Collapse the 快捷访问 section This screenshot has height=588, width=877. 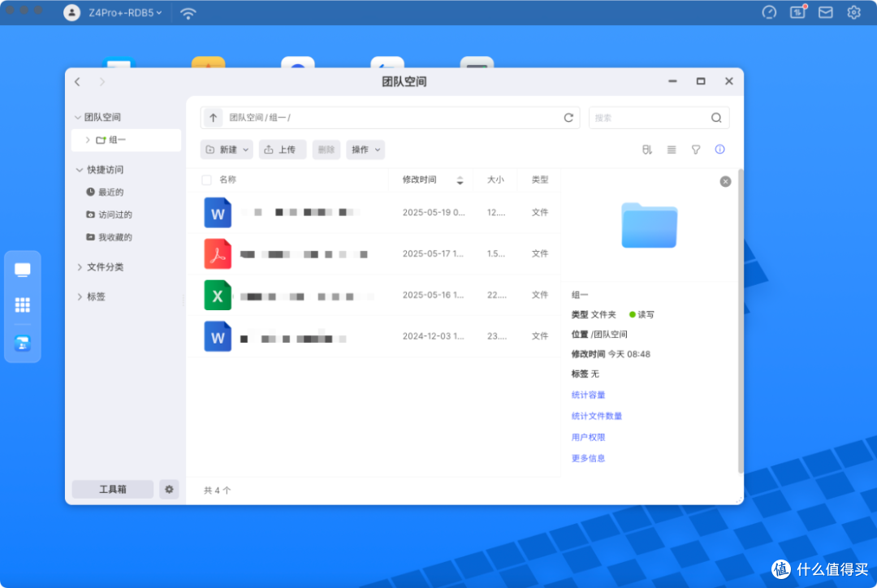coord(80,170)
